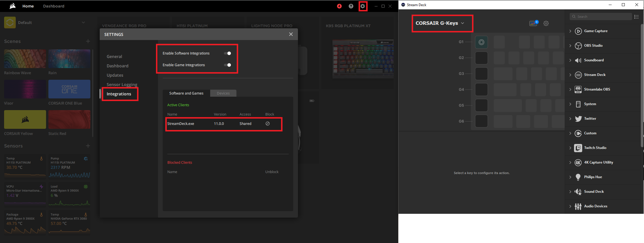Open the CORSAIR G-Keys device dropdown

[440, 23]
